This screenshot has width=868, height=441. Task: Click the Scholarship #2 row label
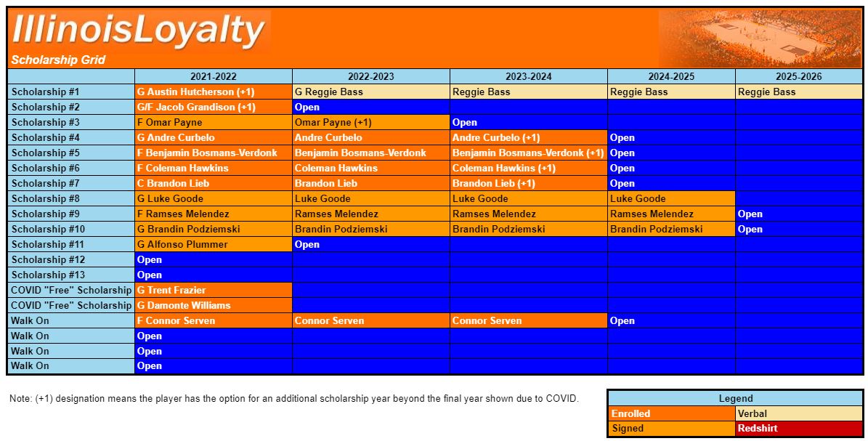coord(71,107)
